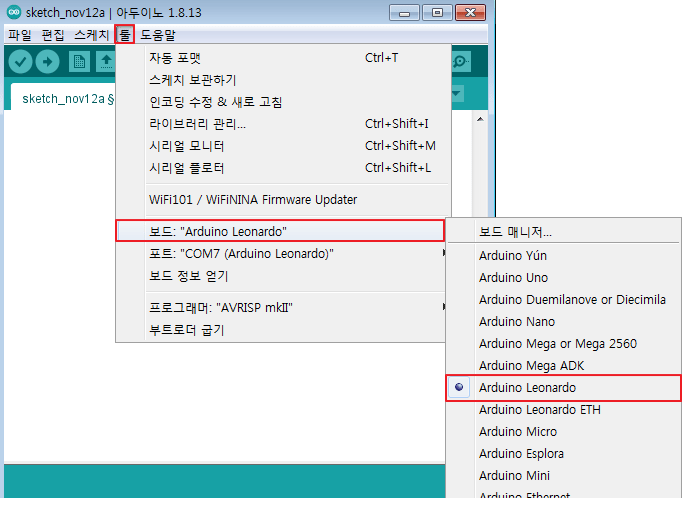Close the Arduino window

coord(470,13)
